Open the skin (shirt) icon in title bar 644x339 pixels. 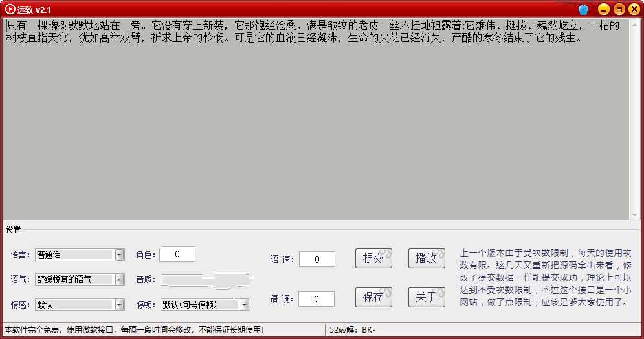tap(584, 9)
